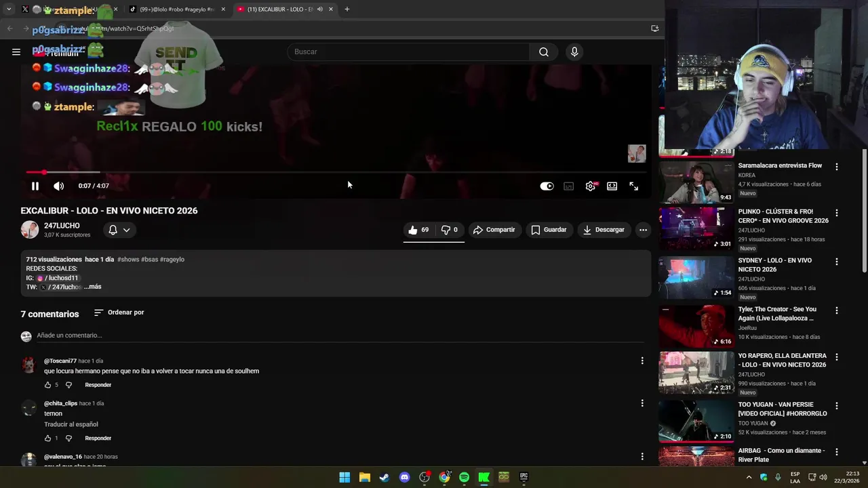Screen dimensions: 868x488
Task: Open Steam from the taskbar
Action: tap(384, 477)
